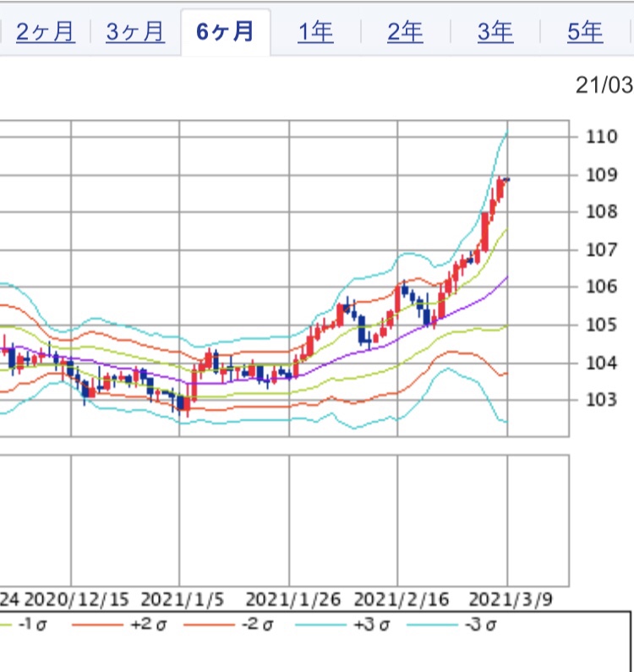Click the -1σ legend label
This screenshot has width=634, height=672.
coord(32,625)
